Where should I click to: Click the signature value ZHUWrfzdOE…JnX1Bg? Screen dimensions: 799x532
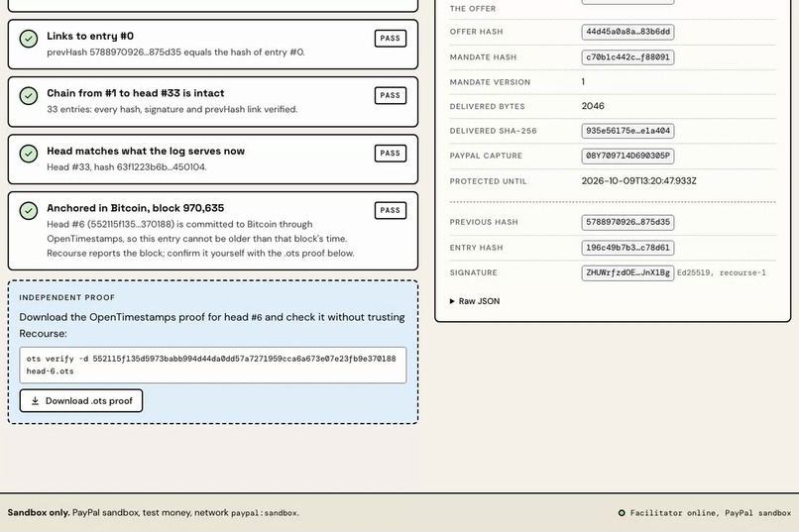coord(628,272)
